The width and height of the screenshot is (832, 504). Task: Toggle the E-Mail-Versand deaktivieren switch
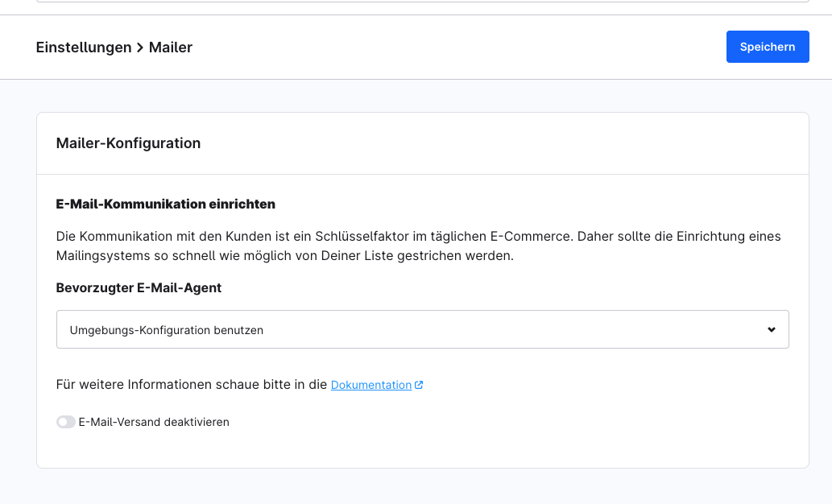coord(65,422)
